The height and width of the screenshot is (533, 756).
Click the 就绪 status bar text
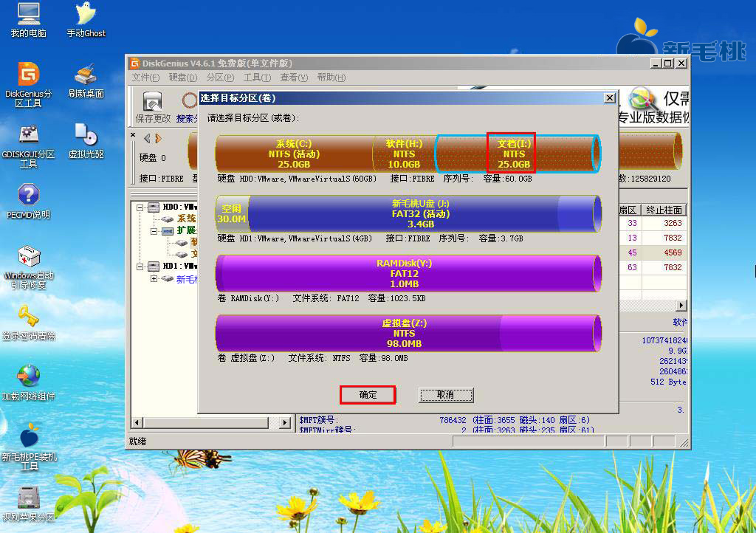[137, 441]
